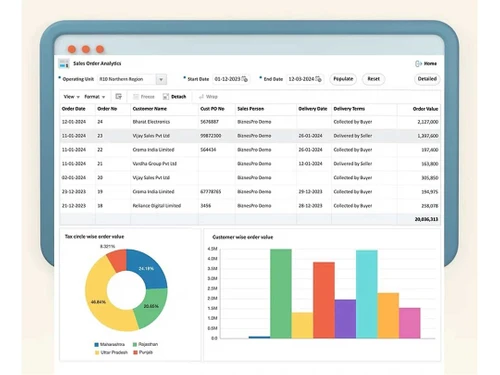Viewport: 500px width, 375px height.
Task: Click the blue 24.18% donut segment
Action: (148, 270)
